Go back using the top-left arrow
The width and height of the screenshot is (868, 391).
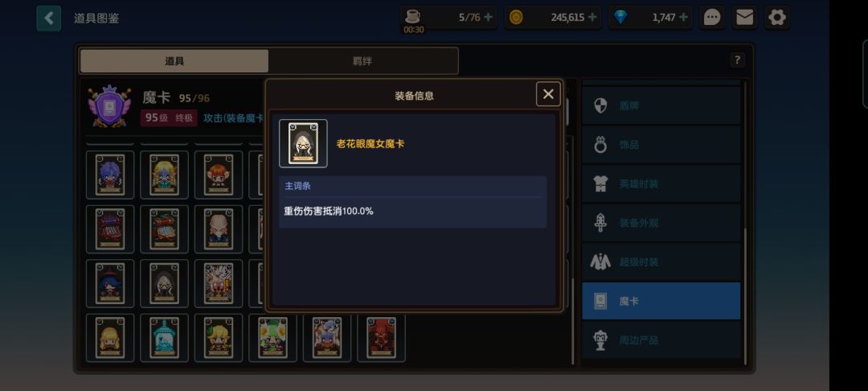click(49, 19)
